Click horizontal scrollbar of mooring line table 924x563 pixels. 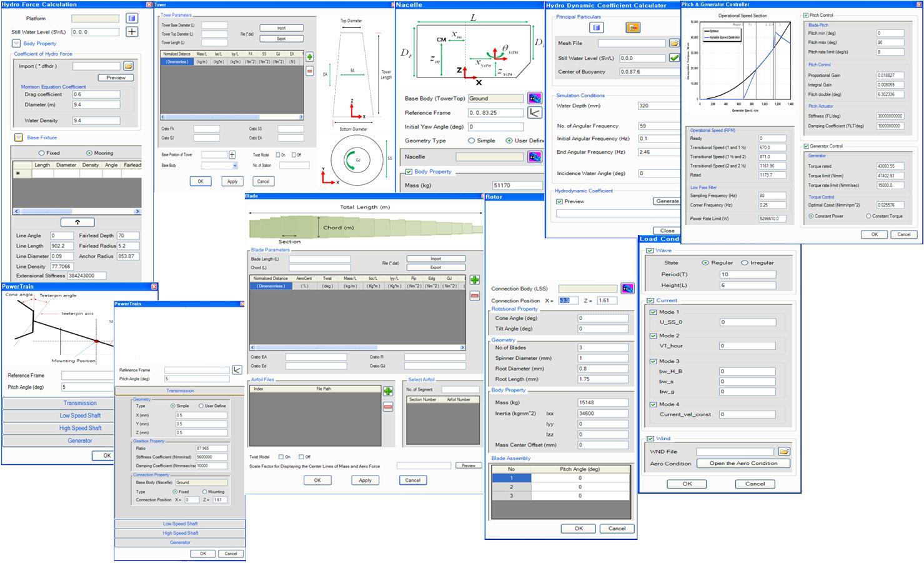pyautogui.click(x=77, y=212)
